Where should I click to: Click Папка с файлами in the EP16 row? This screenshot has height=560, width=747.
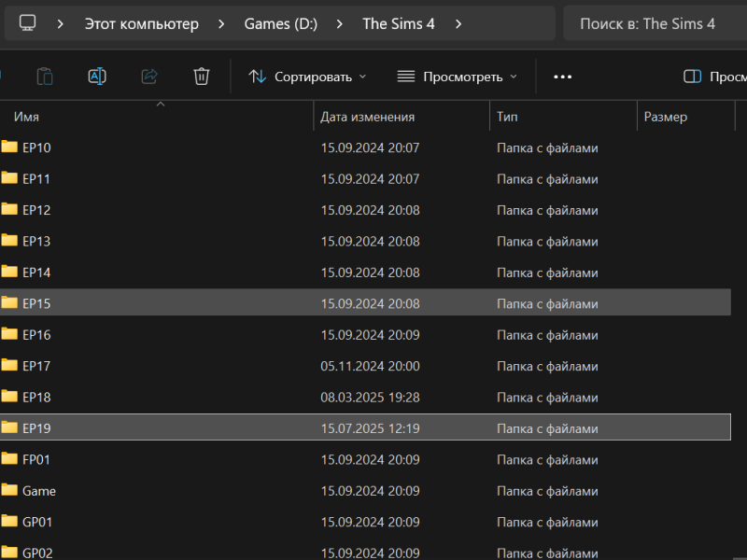tap(547, 335)
